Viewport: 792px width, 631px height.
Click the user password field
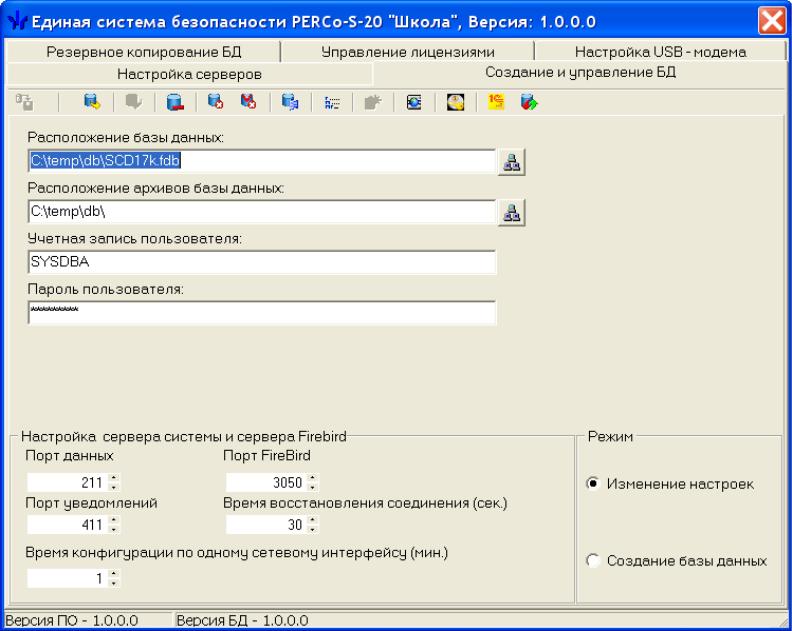click(262, 312)
